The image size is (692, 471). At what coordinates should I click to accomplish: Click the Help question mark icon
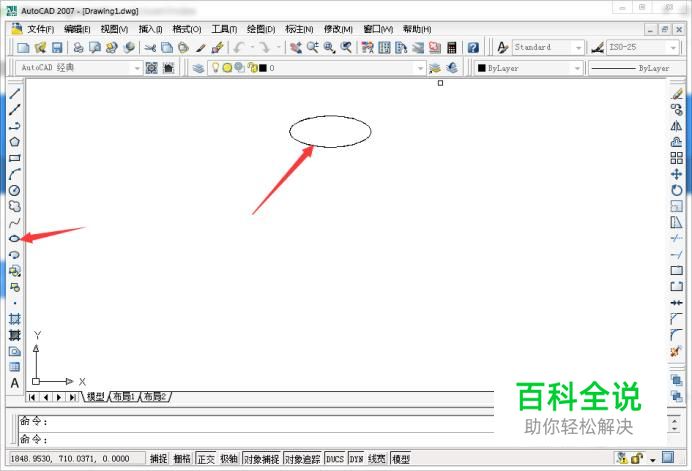473,47
